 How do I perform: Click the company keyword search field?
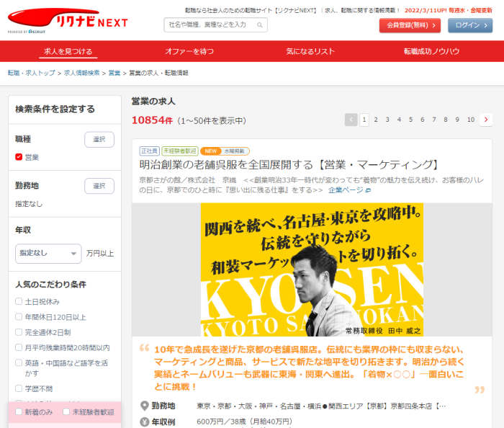[x=215, y=25]
